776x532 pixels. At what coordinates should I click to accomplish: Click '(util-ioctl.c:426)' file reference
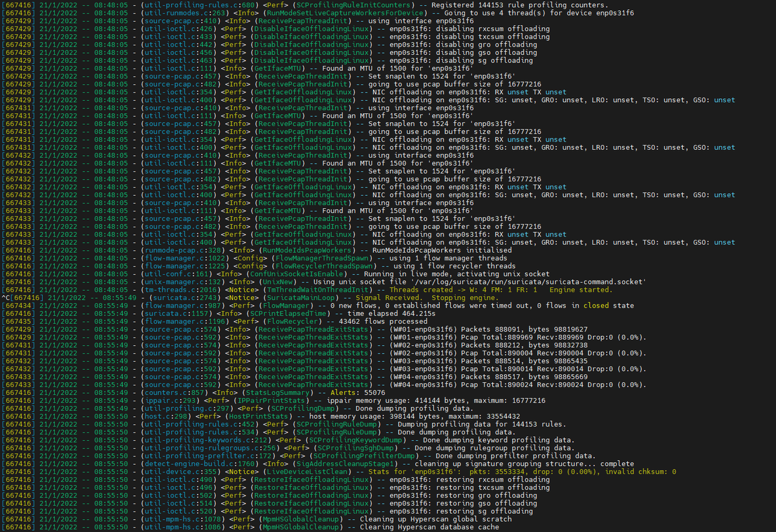click(178, 29)
